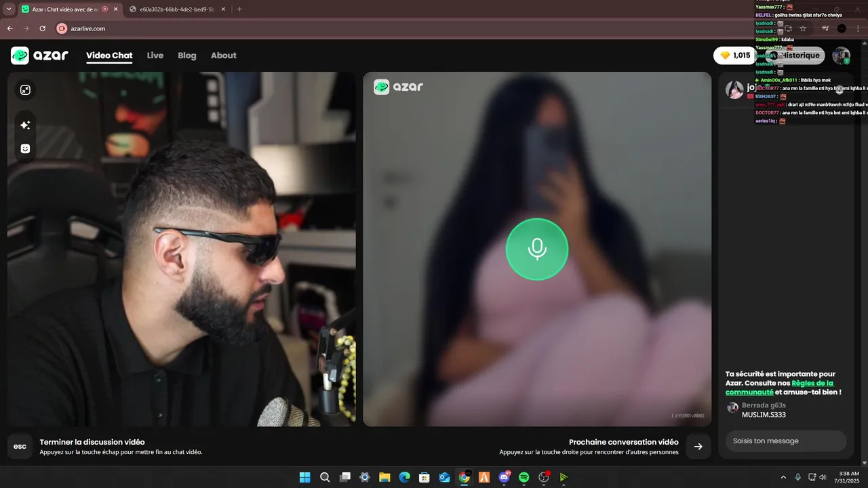Open a new browser tab
Screen dimensions: 868x488
click(239, 9)
